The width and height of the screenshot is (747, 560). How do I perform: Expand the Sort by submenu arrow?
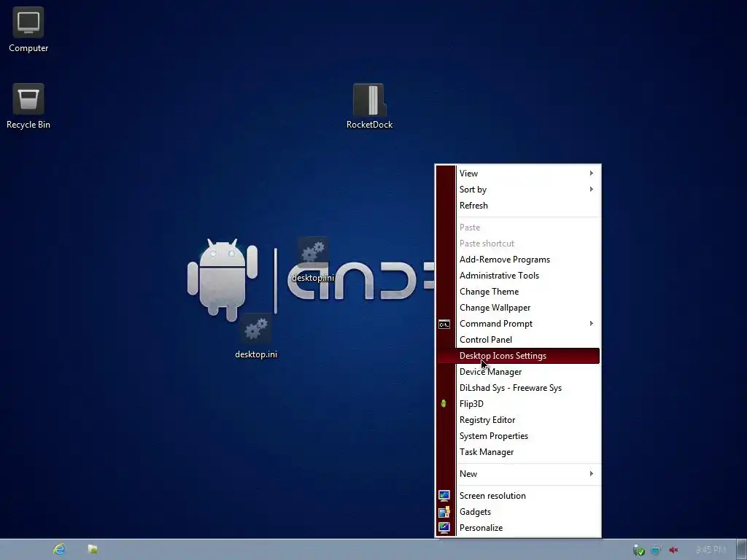[591, 189]
